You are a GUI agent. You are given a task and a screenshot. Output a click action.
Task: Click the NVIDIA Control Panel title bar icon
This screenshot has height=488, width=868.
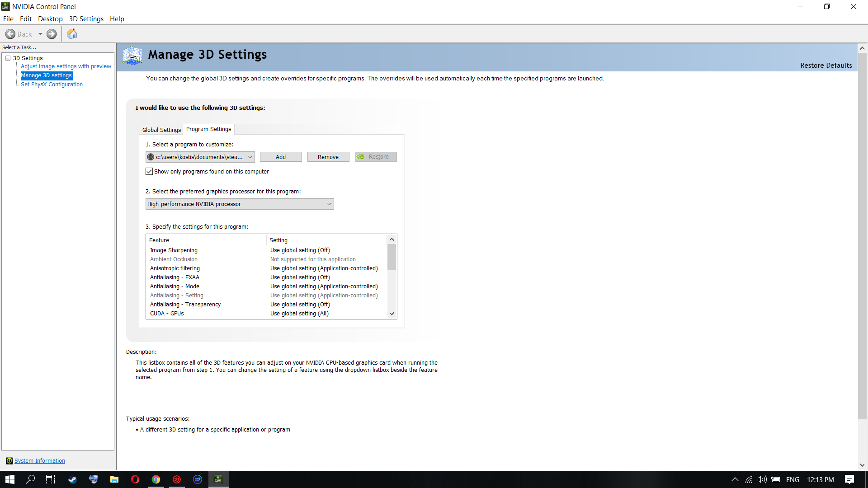pyautogui.click(x=5, y=6)
